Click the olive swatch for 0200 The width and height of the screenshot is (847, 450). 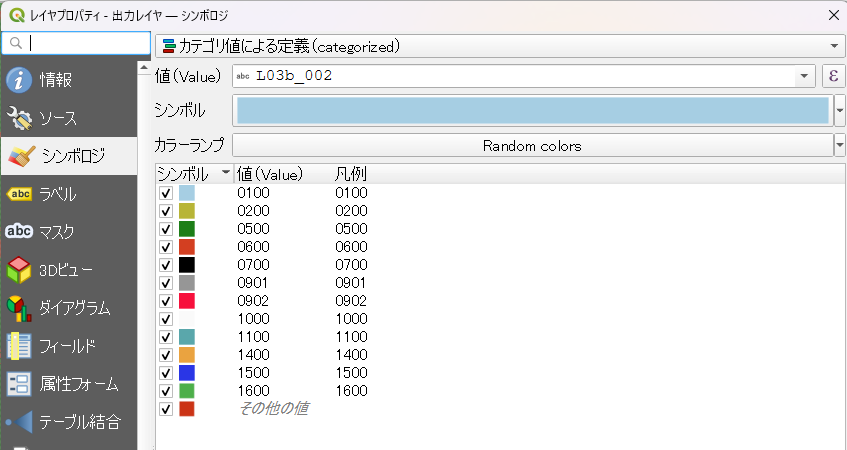click(x=187, y=211)
